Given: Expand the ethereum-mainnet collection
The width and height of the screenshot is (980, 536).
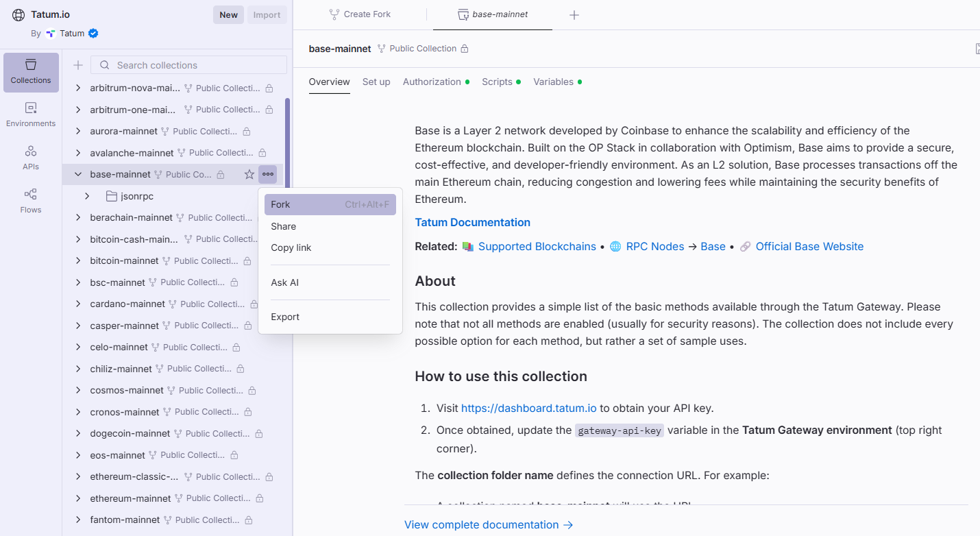Looking at the screenshot, I should click(78, 498).
